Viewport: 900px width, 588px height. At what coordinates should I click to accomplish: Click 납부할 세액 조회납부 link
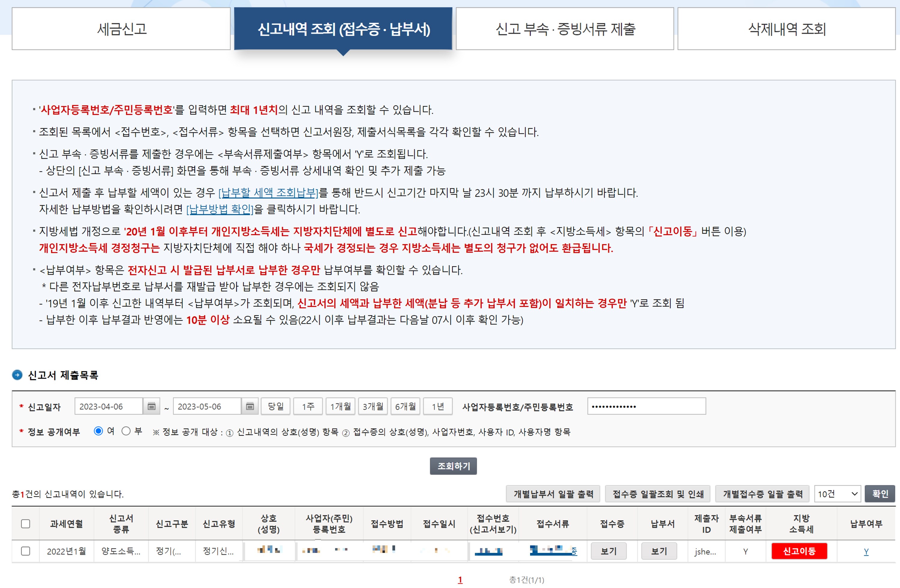click(268, 193)
